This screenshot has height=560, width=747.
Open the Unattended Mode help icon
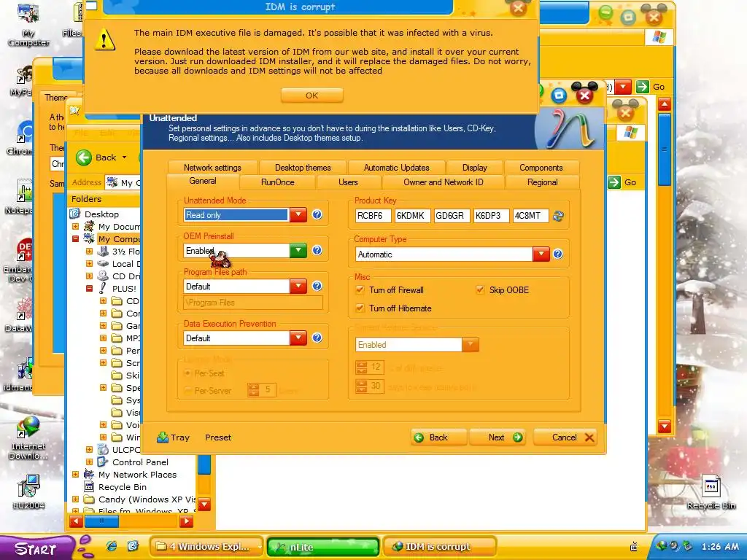click(x=317, y=215)
